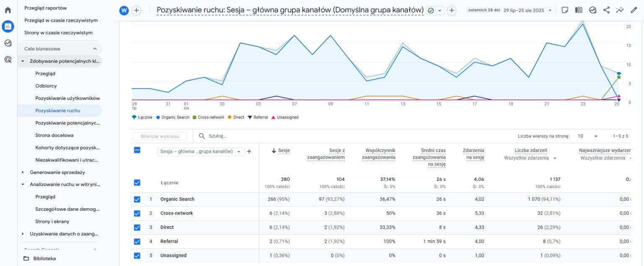
Task: Click Organic Search sessions value 266 (95%)
Action: click(x=278, y=199)
